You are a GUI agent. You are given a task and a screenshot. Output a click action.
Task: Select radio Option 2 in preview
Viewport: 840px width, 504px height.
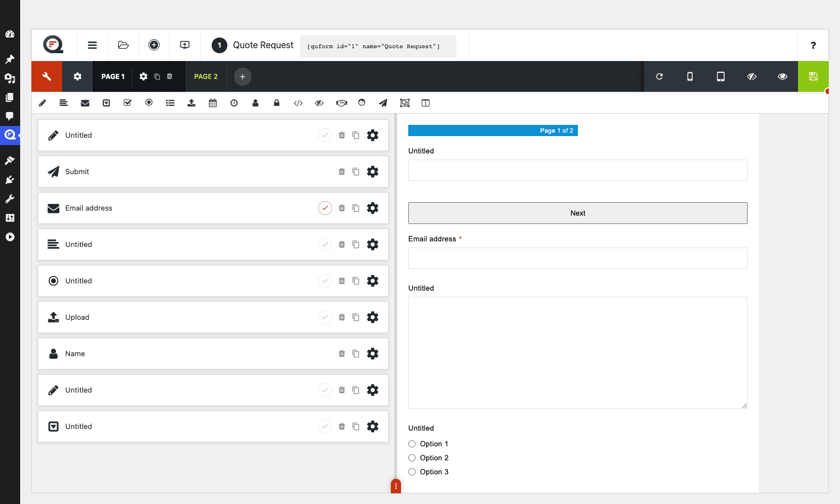pos(412,458)
